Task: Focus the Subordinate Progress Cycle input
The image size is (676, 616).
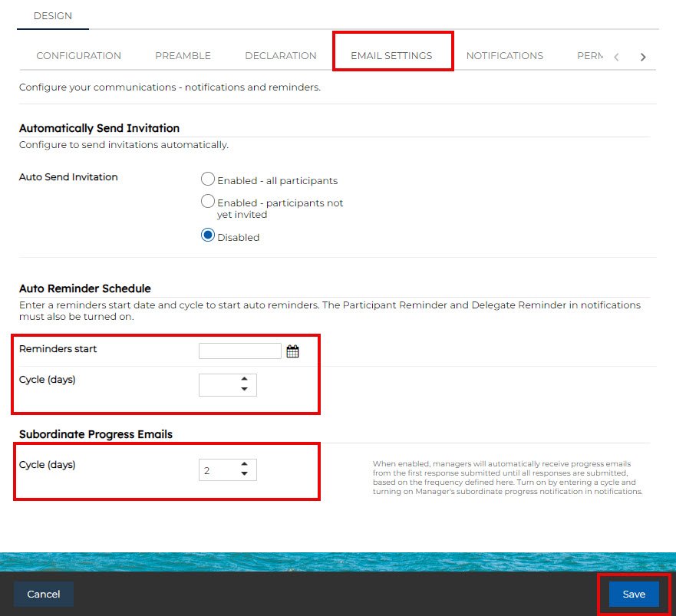Action: coord(219,470)
